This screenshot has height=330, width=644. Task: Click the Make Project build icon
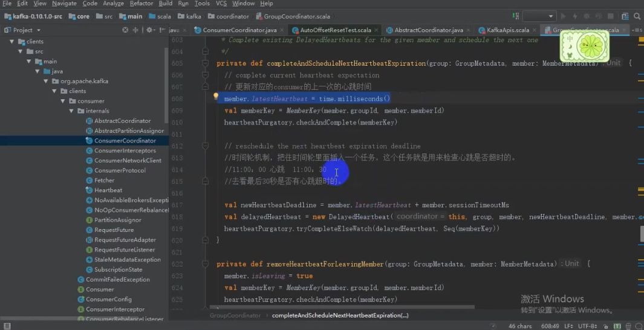(515, 16)
